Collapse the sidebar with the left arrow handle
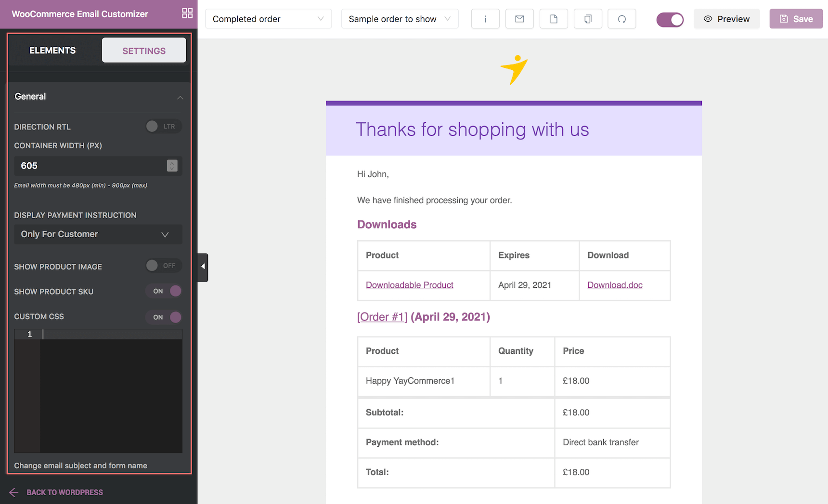 pyautogui.click(x=203, y=267)
